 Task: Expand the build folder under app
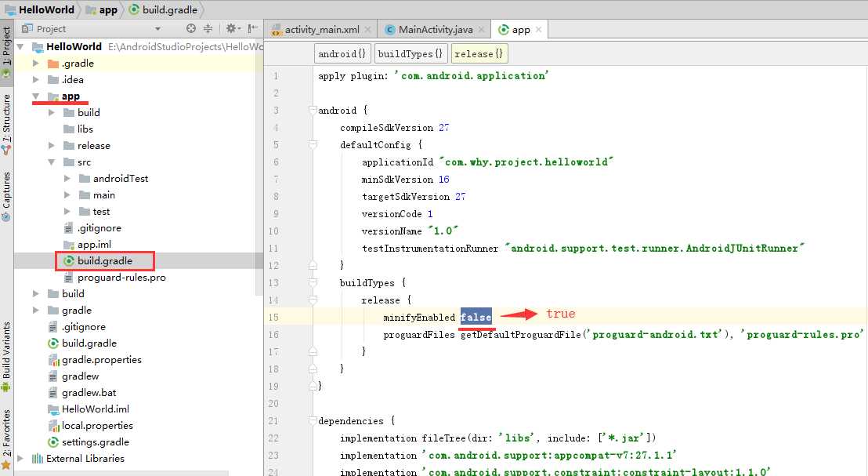click(x=52, y=112)
